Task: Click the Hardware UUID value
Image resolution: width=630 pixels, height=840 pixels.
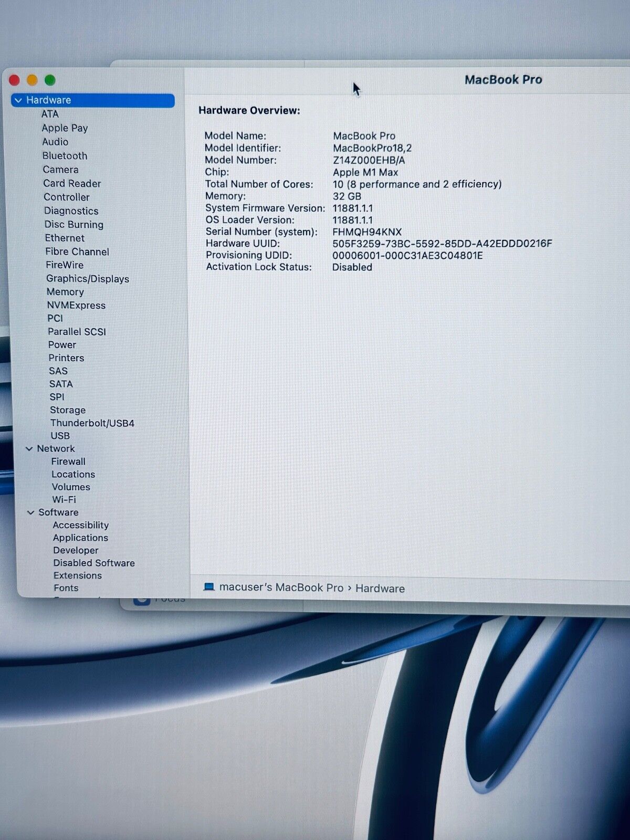Action: (442, 244)
